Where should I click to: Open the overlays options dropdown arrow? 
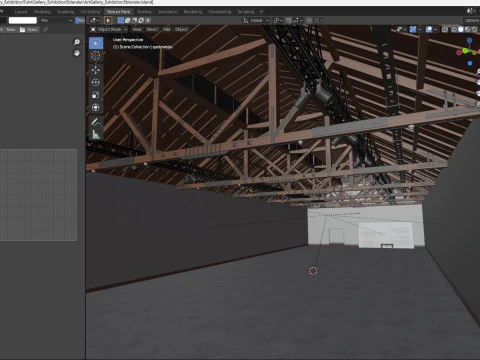pyautogui.click(x=435, y=30)
